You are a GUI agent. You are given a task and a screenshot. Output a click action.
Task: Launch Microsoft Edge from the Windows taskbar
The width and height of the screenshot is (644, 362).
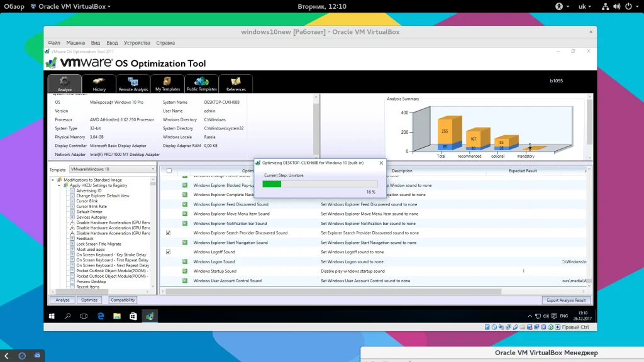[x=101, y=316]
